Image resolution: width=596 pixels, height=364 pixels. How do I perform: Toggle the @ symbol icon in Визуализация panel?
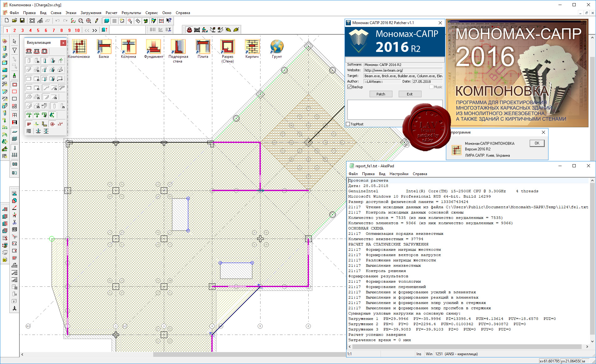tap(52, 124)
